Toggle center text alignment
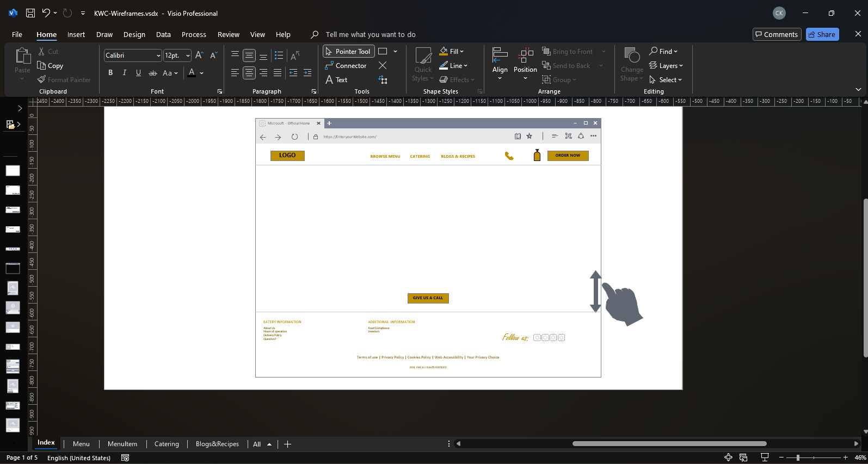The width and height of the screenshot is (868, 464). (249, 72)
